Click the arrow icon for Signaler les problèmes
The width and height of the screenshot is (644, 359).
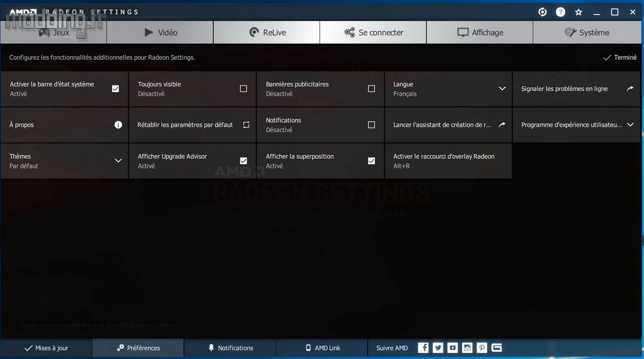tap(630, 88)
